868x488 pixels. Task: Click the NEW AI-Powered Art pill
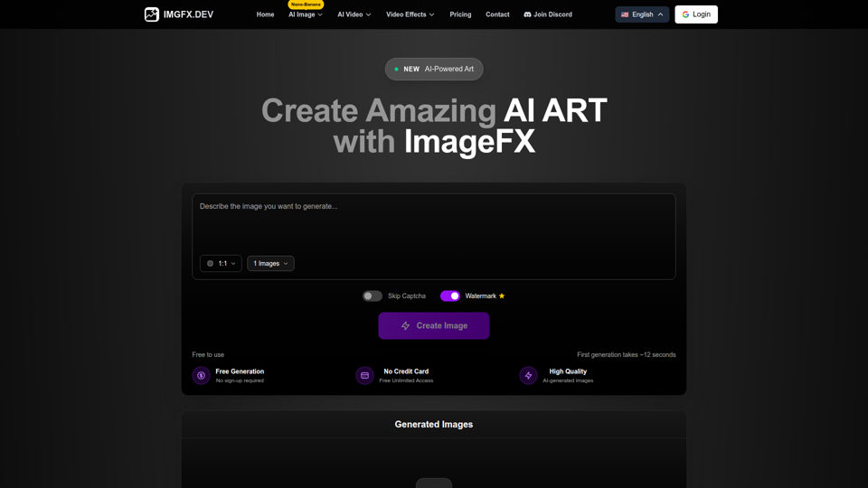coord(434,70)
